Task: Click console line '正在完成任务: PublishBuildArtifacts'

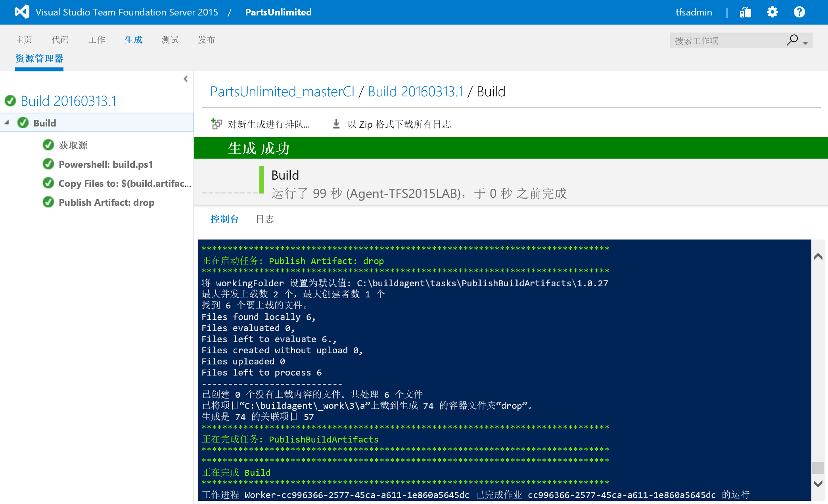Action: click(x=290, y=439)
